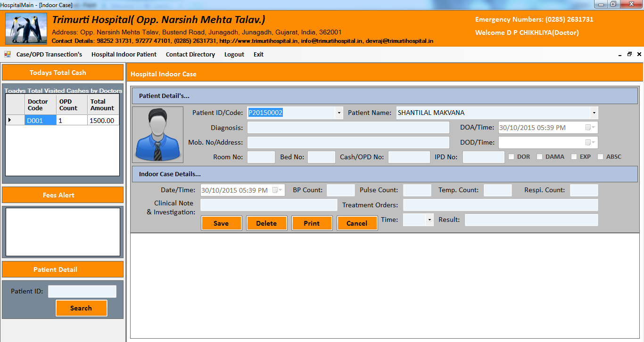The height and width of the screenshot is (342, 644).
Task: Click the app icon left of the menu bar
Action: click(x=8, y=54)
